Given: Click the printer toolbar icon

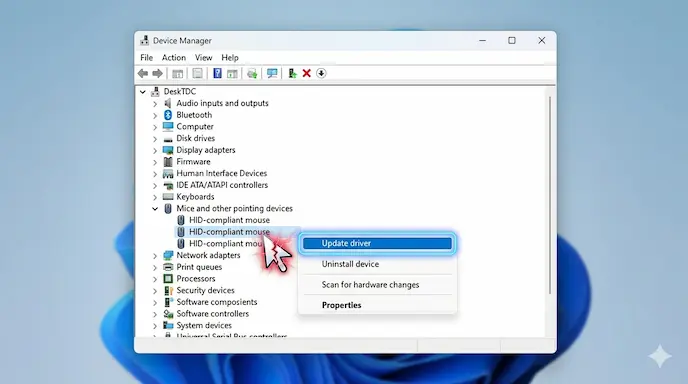Looking at the screenshot, I should pyautogui.click(x=252, y=73).
